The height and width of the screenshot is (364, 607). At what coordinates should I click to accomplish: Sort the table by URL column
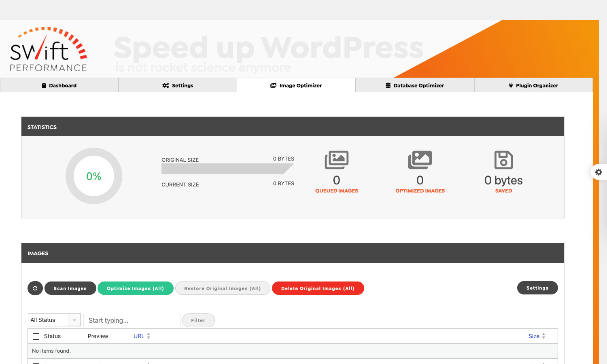(142, 336)
